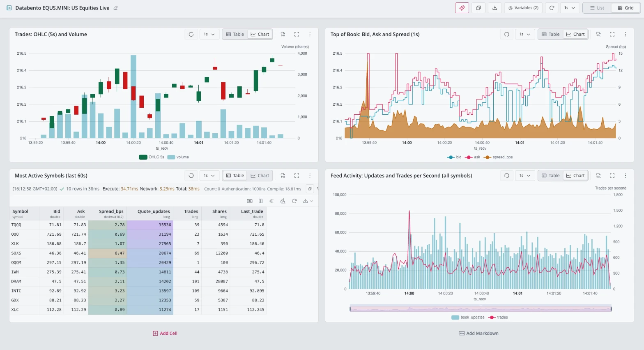Select Grid dashboard layout

(626, 8)
